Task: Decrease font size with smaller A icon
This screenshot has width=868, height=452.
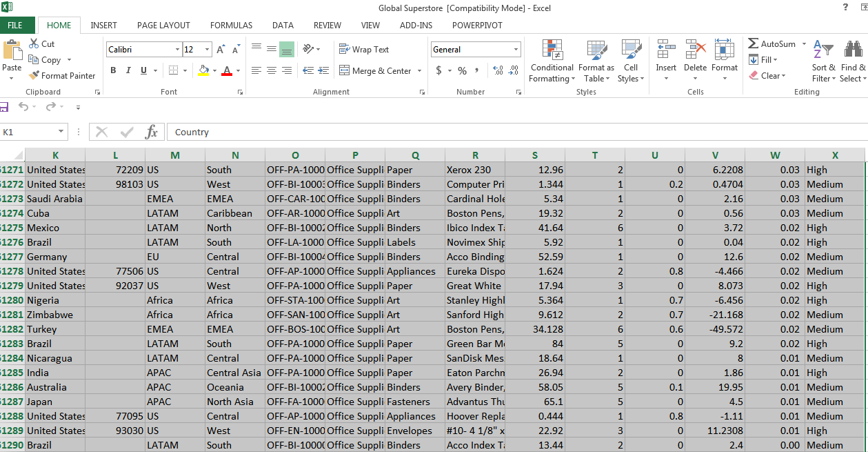Action: (x=236, y=50)
